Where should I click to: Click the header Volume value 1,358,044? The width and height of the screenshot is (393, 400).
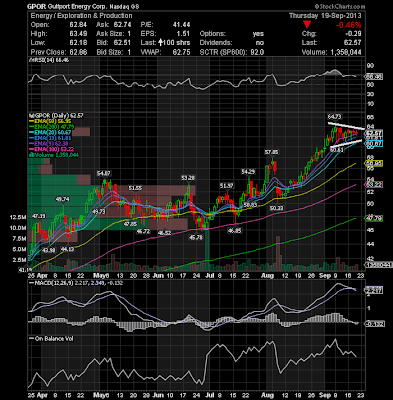coord(345,52)
